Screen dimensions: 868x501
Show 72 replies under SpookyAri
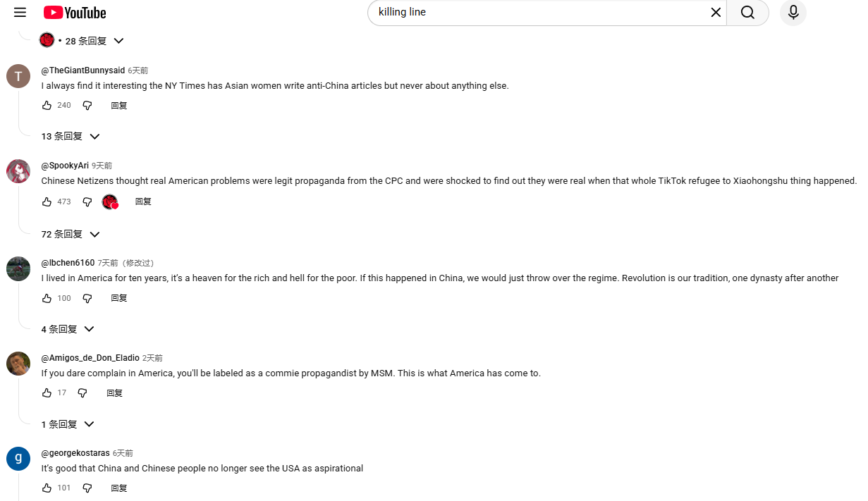point(71,234)
